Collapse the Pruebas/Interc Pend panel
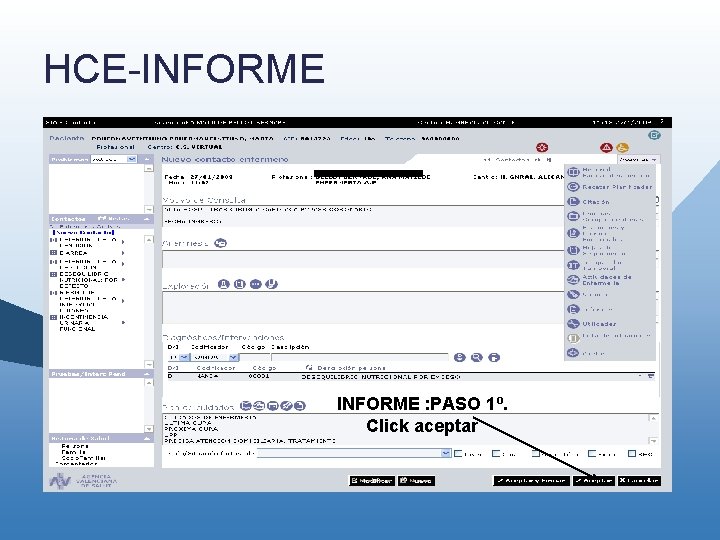 [x=147, y=374]
